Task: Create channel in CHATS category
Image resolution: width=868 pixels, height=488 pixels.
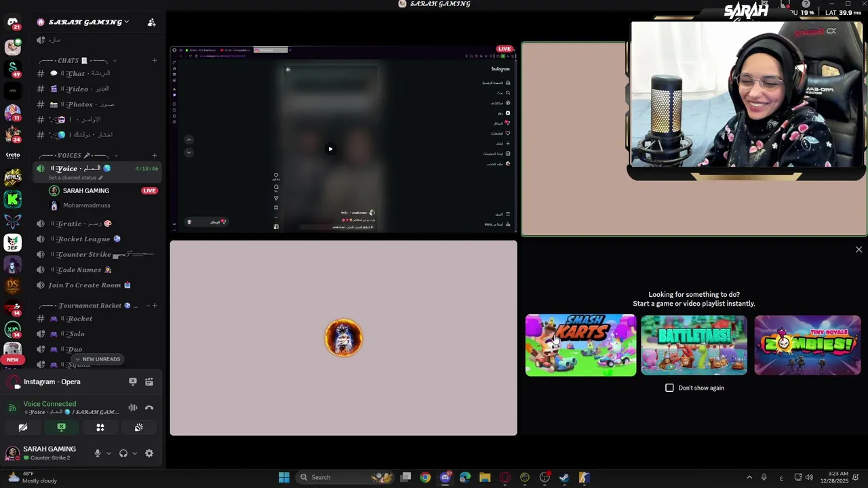Action: coord(155,61)
